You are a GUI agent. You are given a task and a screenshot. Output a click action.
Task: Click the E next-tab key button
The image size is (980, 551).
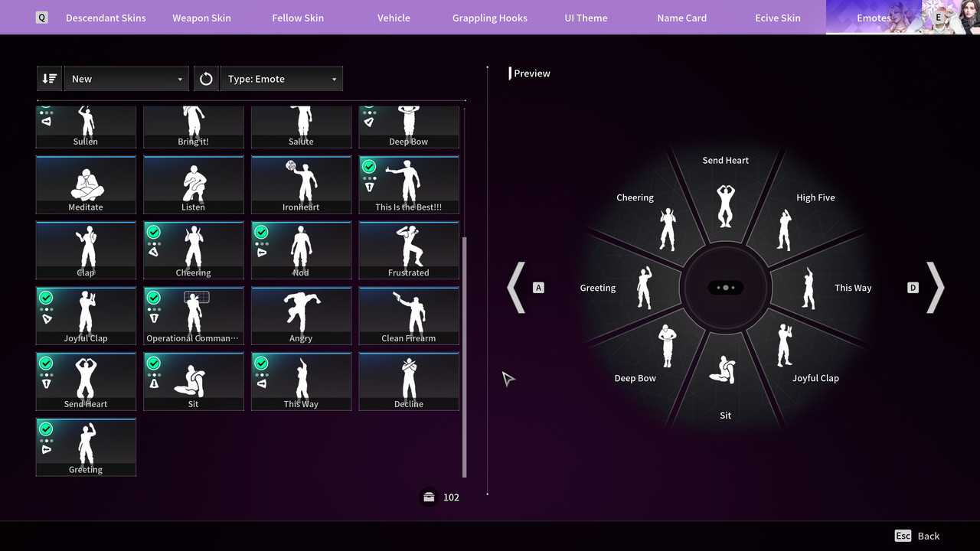938,18
